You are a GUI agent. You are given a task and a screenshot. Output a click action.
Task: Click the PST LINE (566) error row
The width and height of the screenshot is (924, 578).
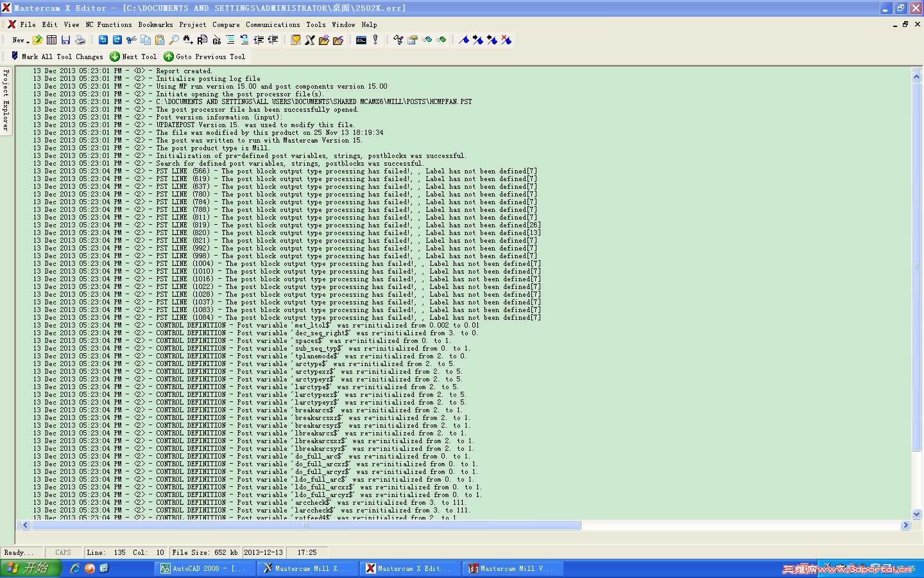(x=286, y=171)
